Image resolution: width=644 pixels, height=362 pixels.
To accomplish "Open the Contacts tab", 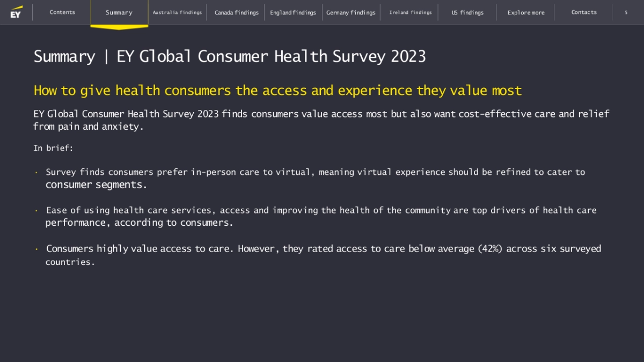I will pos(584,12).
